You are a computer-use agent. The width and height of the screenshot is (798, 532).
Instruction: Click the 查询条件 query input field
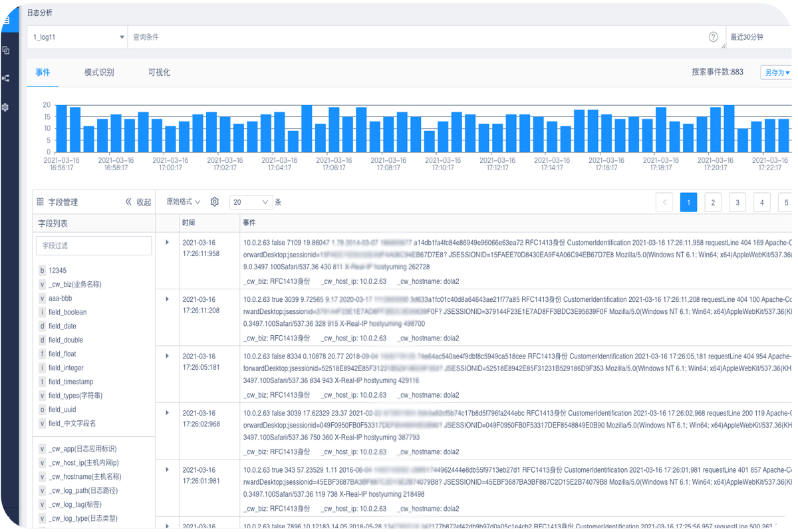point(412,37)
